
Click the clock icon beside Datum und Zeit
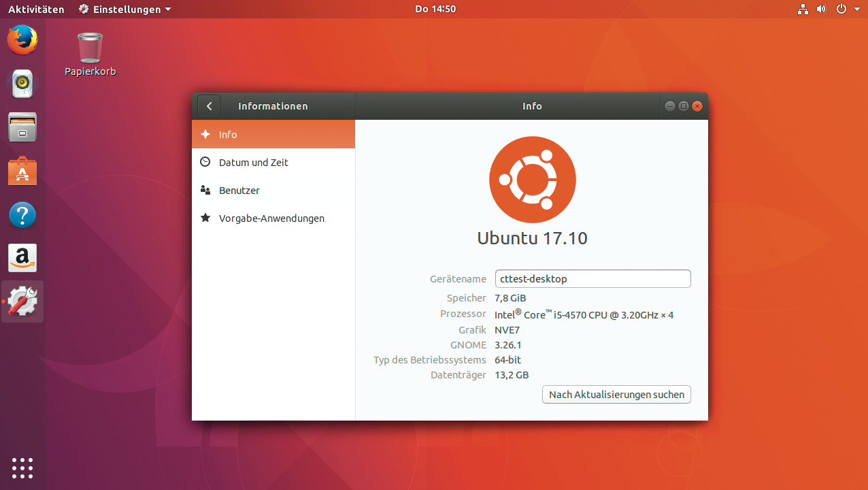tap(205, 162)
